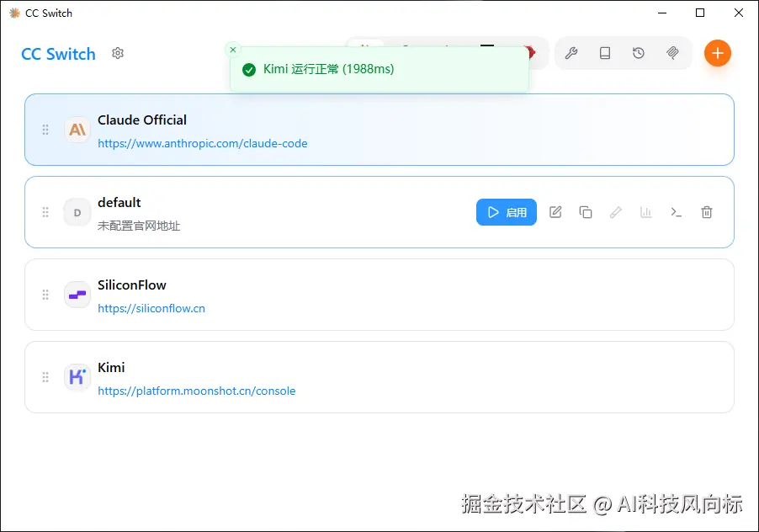Grab the drag handle on Claude Official

point(45,130)
